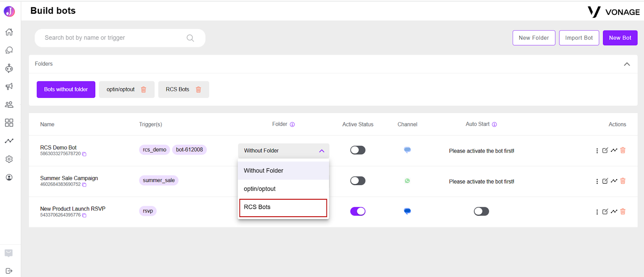This screenshot has height=277, width=644.
Task: Open more options for RCS Demo Bot
Action: pos(597,151)
